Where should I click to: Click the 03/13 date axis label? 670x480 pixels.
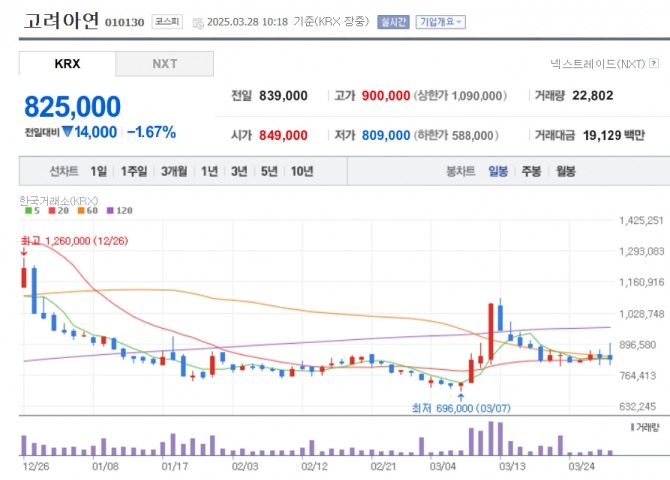[x=512, y=466]
